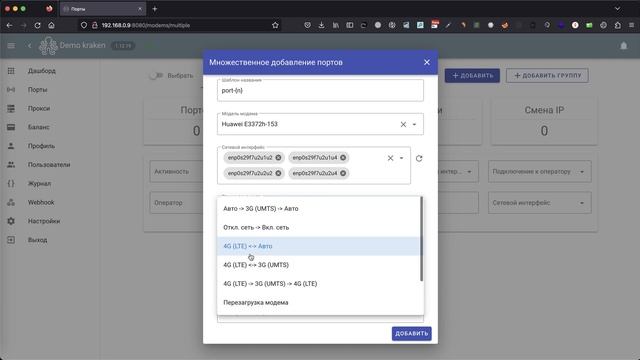Open the Подключение к оператору filter dropdown

[x=540, y=172]
